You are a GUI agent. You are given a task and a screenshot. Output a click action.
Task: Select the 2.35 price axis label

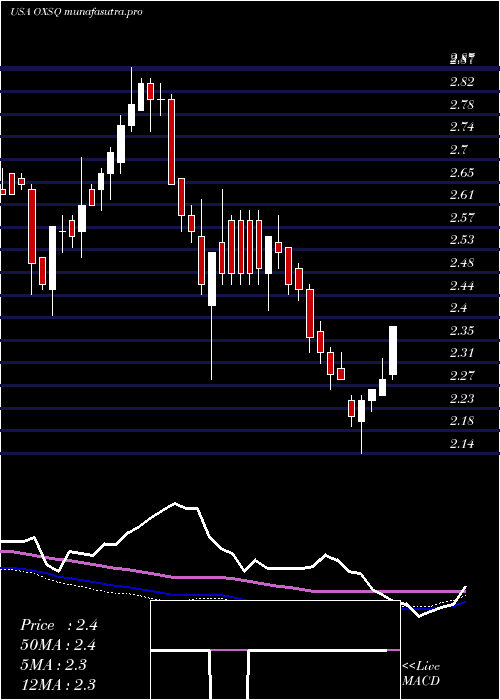coord(462,331)
